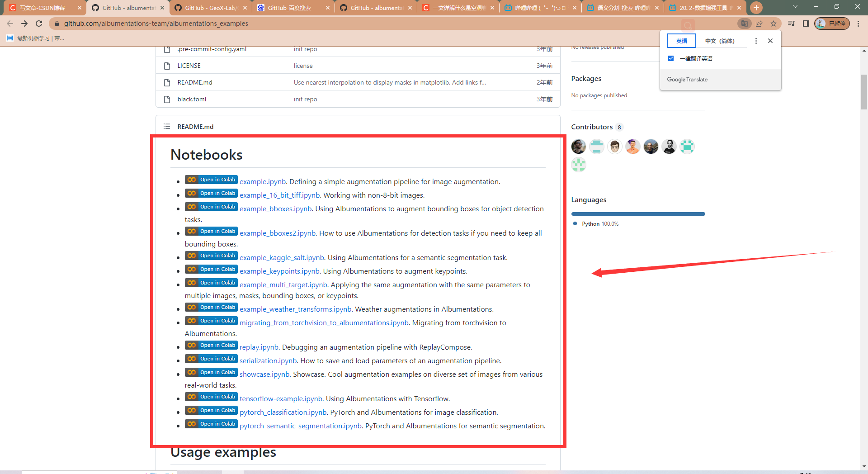
Task: Open commit message 'Use nearest interpolation' link
Action: tap(390, 82)
